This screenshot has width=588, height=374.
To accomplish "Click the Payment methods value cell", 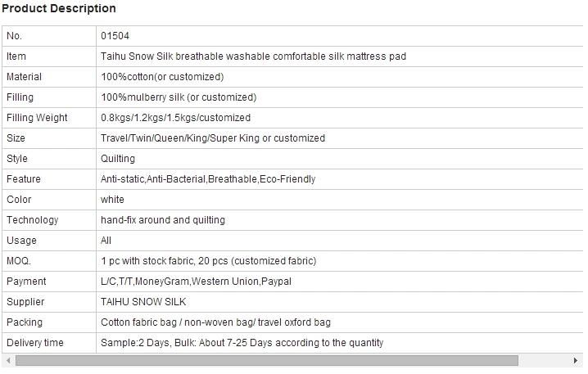I will pos(339,282).
